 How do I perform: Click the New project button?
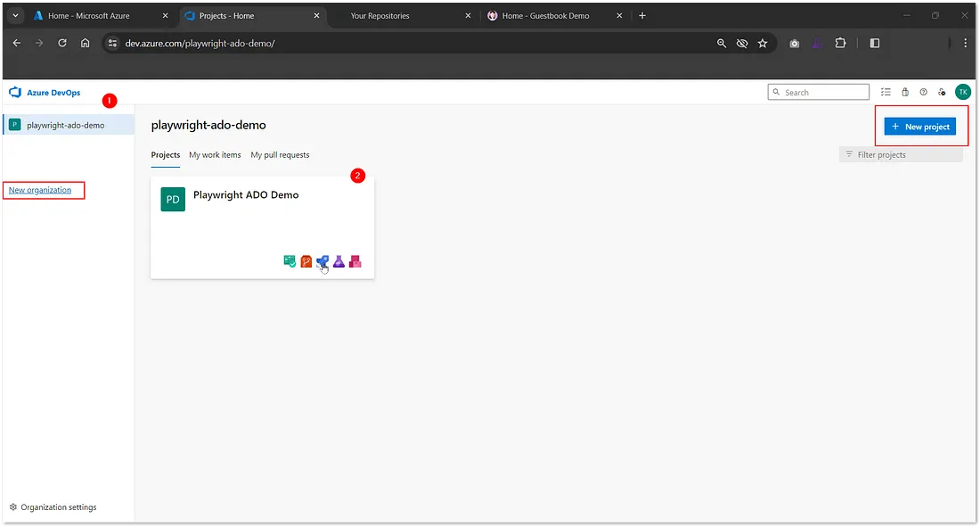point(920,127)
